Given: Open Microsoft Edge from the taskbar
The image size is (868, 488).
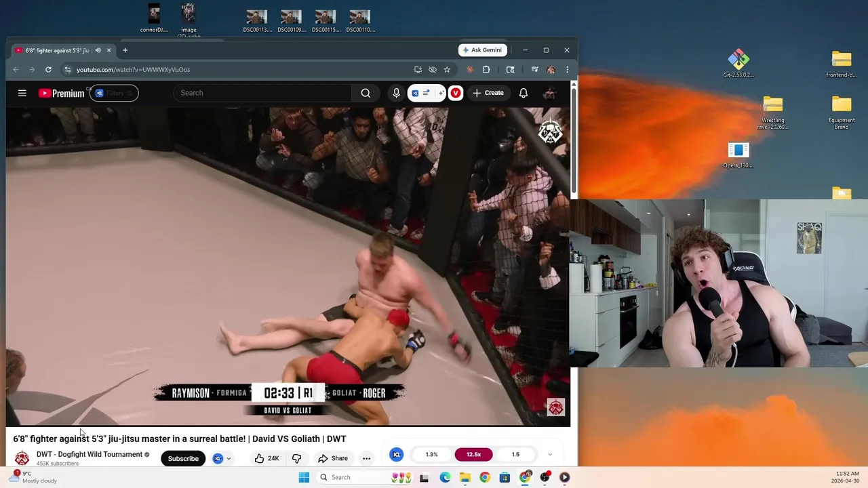Looking at the screenshot, I should (x=445, y=477).
